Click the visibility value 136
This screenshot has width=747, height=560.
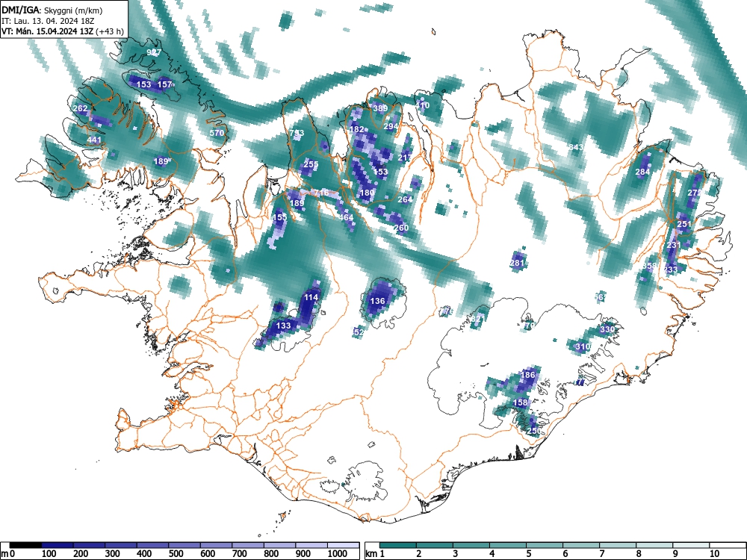pos(377,301)
